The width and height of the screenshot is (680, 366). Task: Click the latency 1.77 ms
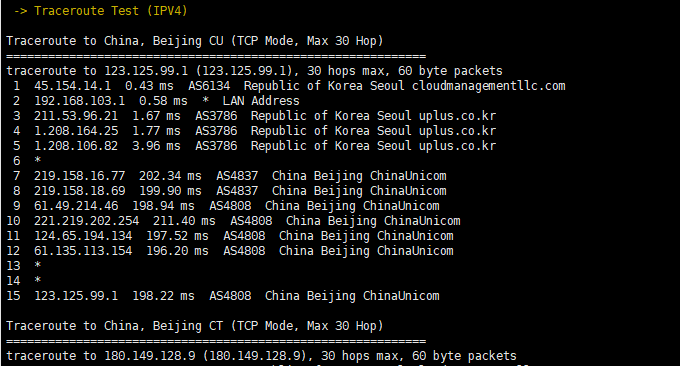point(156,131)
